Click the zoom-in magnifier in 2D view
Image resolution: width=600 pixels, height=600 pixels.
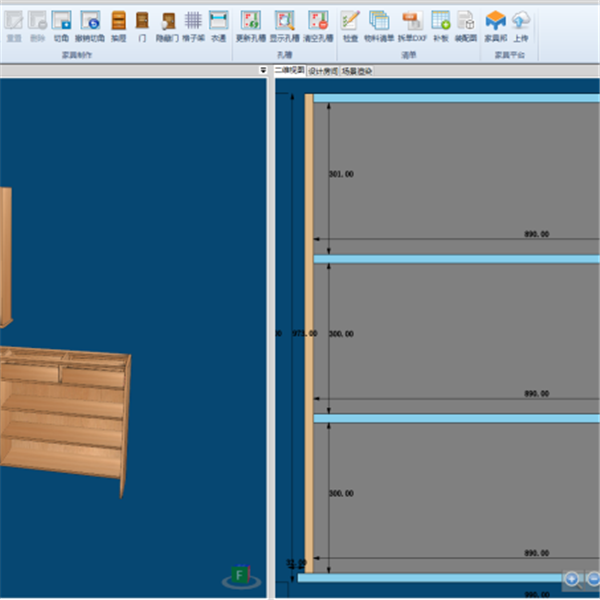click(572, 579)
